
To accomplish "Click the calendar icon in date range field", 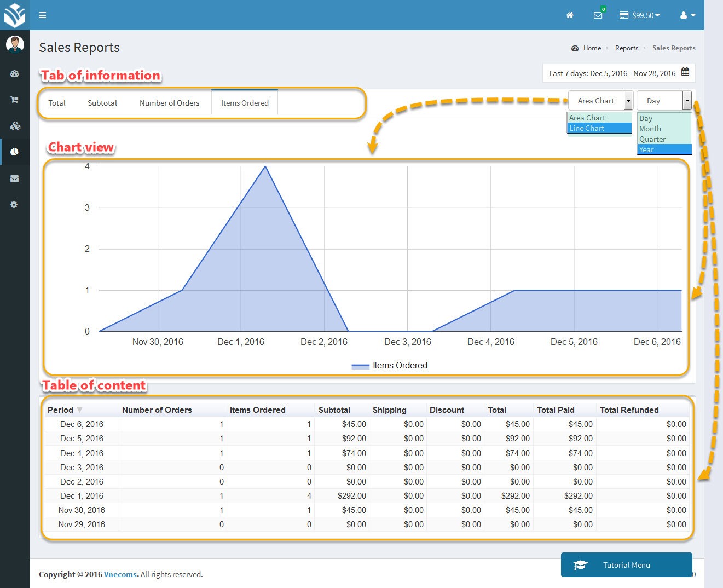I will (x=684, y=71).
